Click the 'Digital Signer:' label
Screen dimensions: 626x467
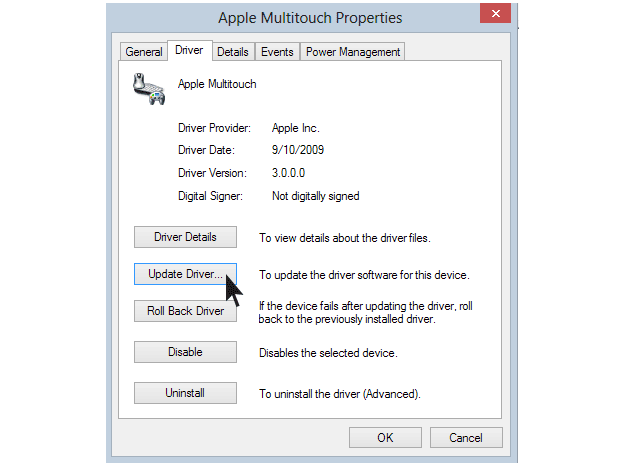(x=210, y=196)
